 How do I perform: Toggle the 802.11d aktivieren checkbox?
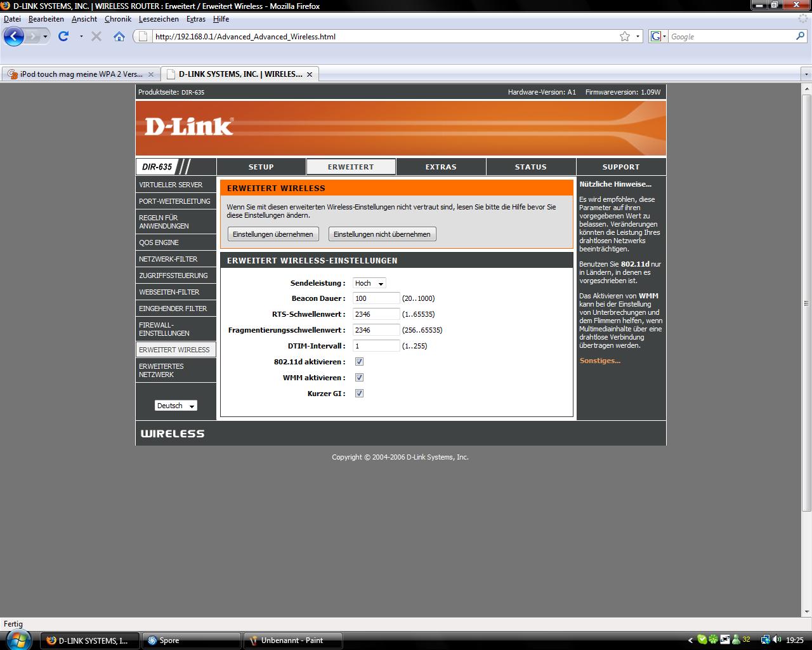pos(359,362)
